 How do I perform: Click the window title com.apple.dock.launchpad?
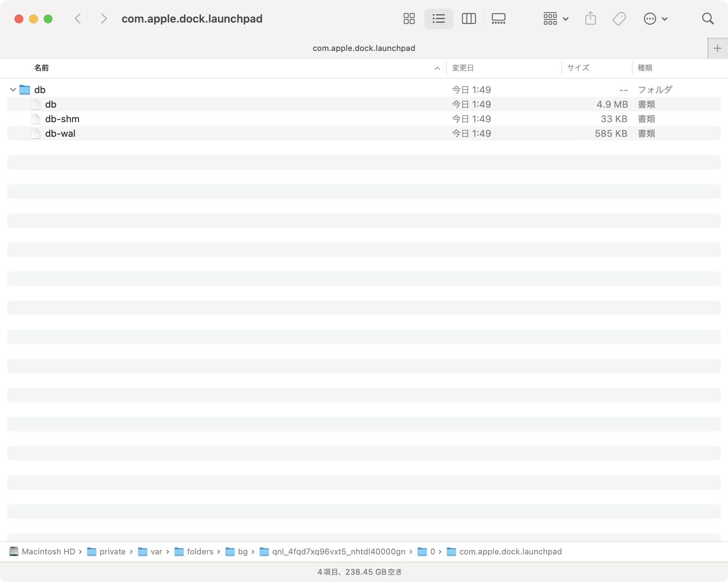pyautogui.click(x=192, y=19)
